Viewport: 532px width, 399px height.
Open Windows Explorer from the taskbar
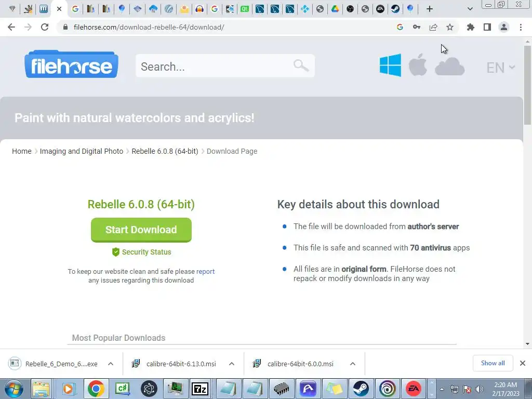41,389
